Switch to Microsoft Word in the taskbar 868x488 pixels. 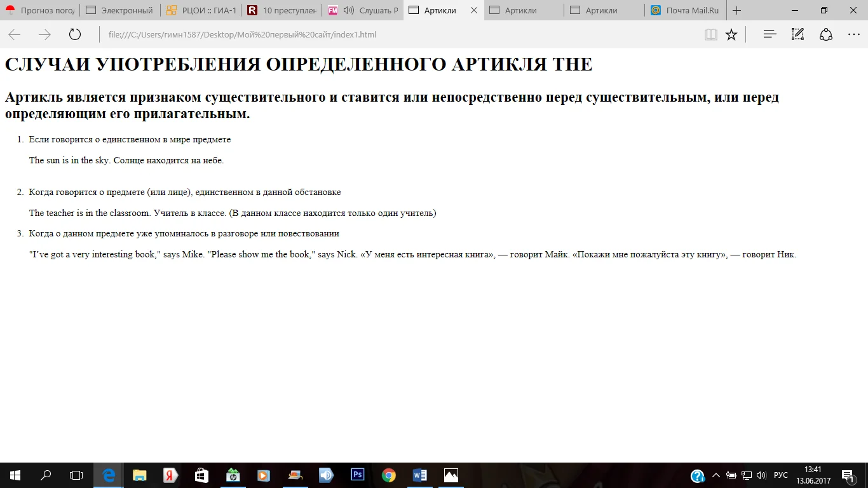point(419,475)
